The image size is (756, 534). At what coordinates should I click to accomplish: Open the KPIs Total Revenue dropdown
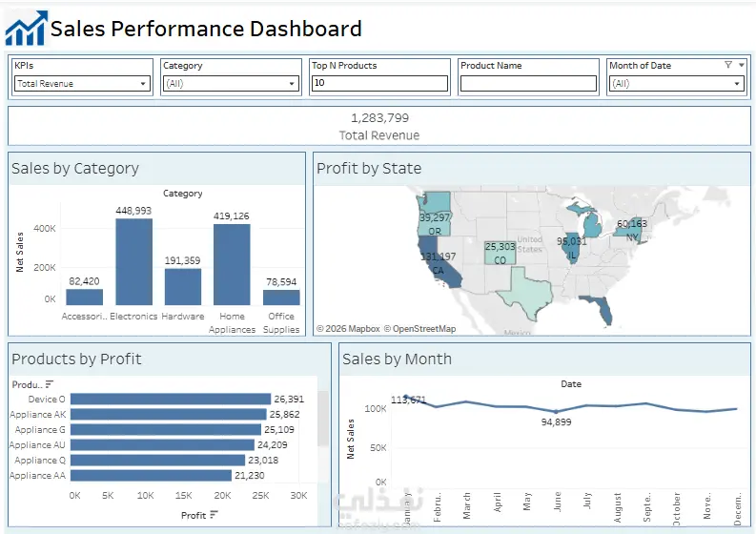pos(82,84)
